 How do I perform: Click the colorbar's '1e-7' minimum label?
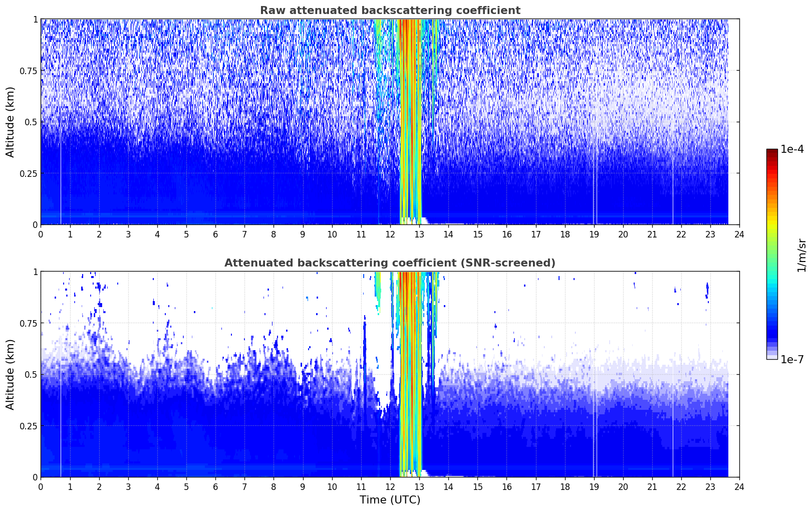pos(791,359)
